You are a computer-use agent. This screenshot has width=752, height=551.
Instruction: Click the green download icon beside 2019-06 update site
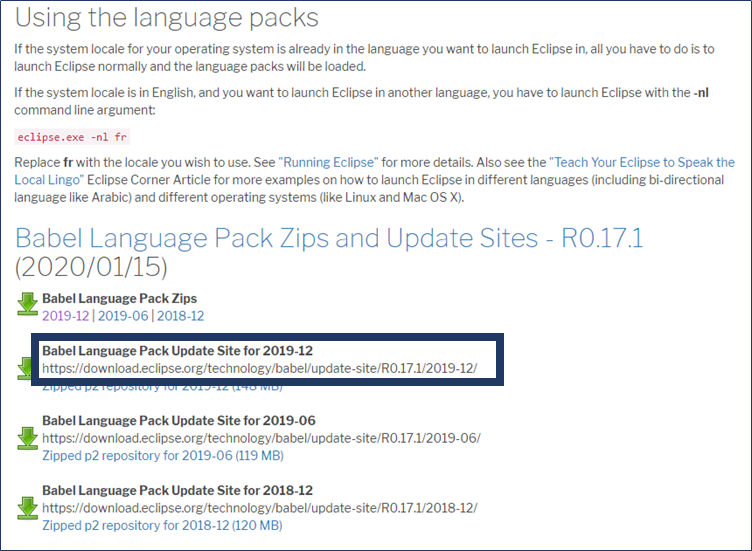point(27,438)
